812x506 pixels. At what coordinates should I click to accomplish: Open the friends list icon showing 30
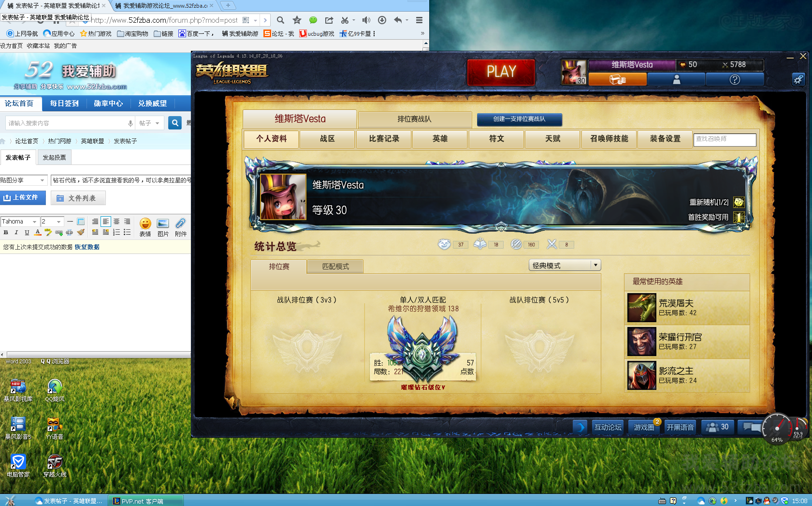(717, 427)
